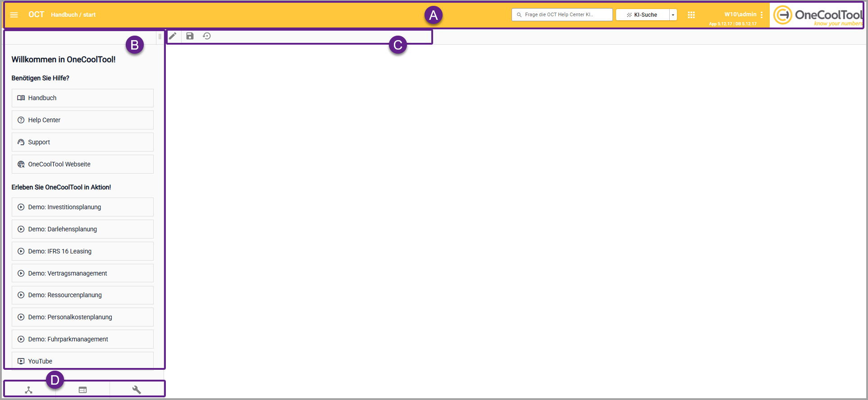Image resolution: width=868 pixels, height=400 pixels.
Task: Click the pencil edit icon
Action: (173, 36)
